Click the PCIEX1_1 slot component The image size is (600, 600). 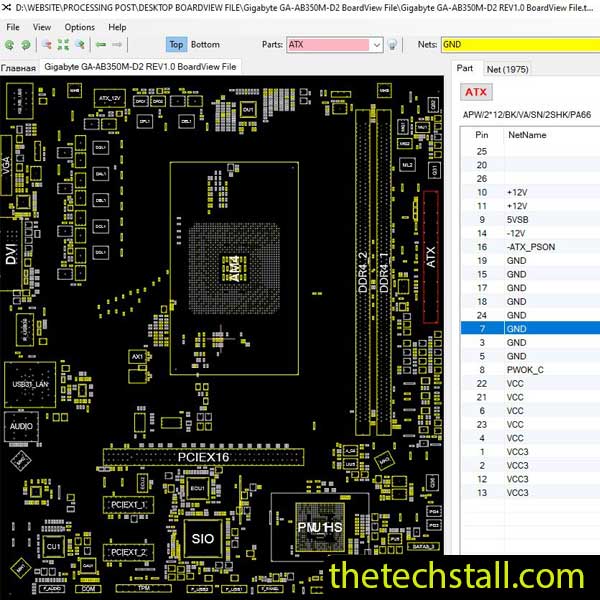[128, 505]
